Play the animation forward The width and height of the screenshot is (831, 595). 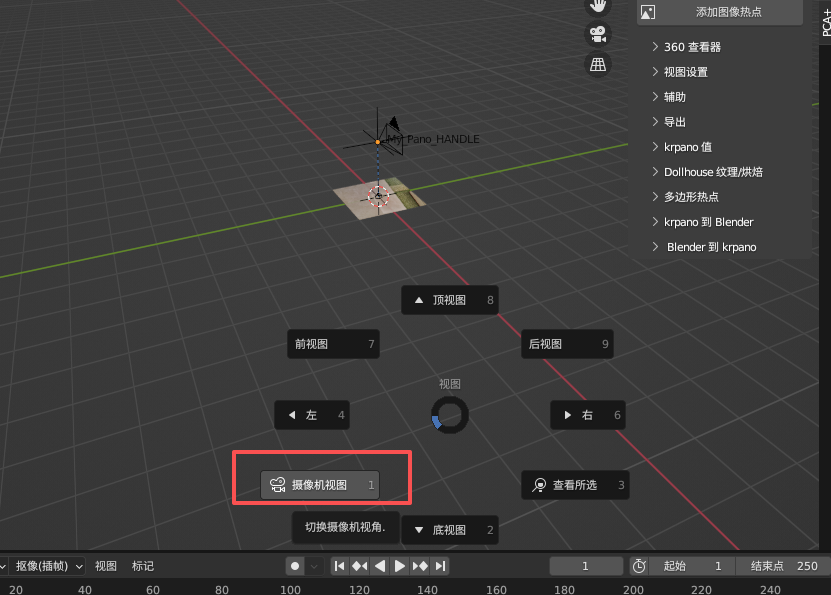point(400,566)
